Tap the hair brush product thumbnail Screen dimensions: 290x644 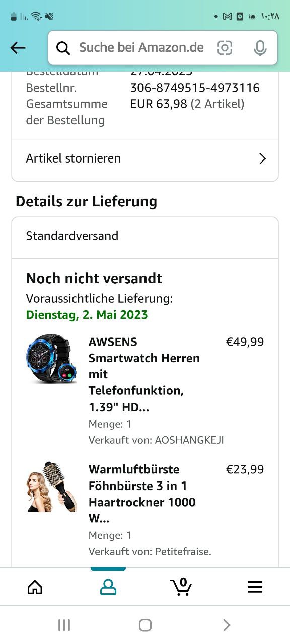(51, 487)
